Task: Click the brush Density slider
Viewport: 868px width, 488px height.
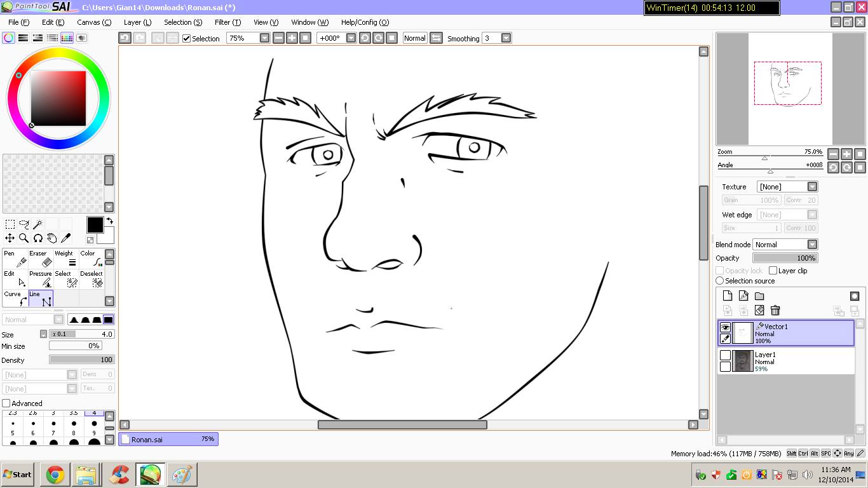Action: point(82,360)
